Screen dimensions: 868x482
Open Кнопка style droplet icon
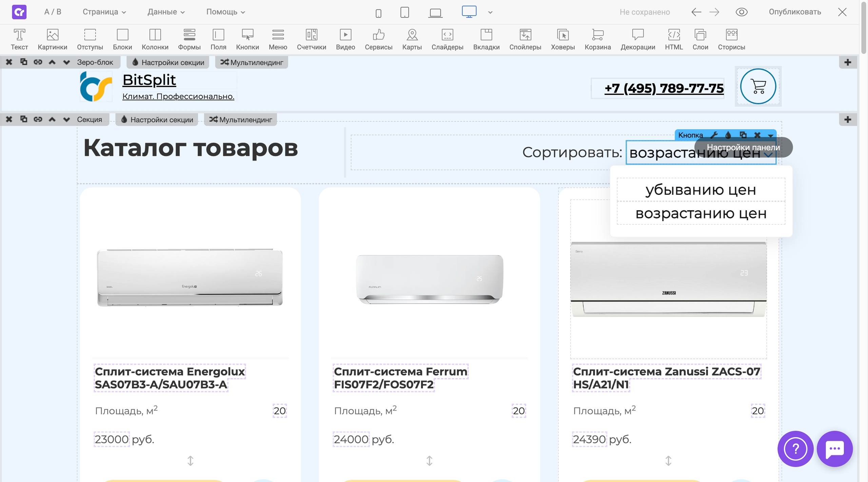click(x=728, y=135)
